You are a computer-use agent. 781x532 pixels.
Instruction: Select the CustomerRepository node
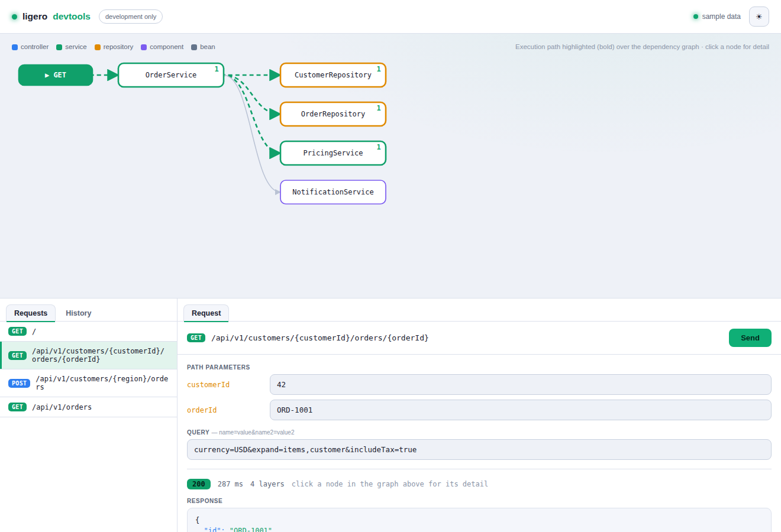pyautogui.click(x=333, y=75)
